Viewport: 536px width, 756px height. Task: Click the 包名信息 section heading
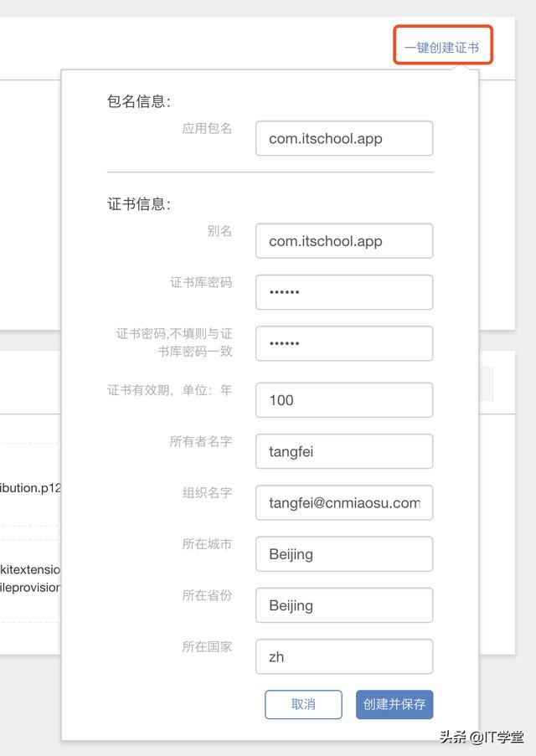coord(139,102)
